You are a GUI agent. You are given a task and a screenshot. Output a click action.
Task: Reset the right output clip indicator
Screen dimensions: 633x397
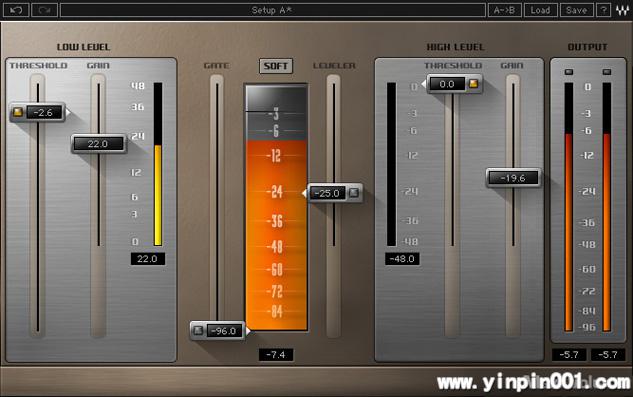[x=607, y=72]
